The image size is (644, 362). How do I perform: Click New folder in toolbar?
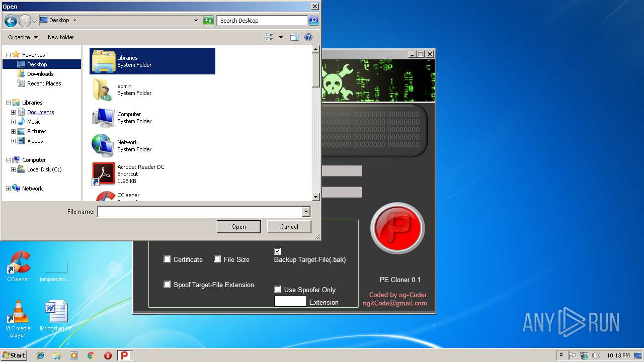pyautogui.click(x=61, y=37)
